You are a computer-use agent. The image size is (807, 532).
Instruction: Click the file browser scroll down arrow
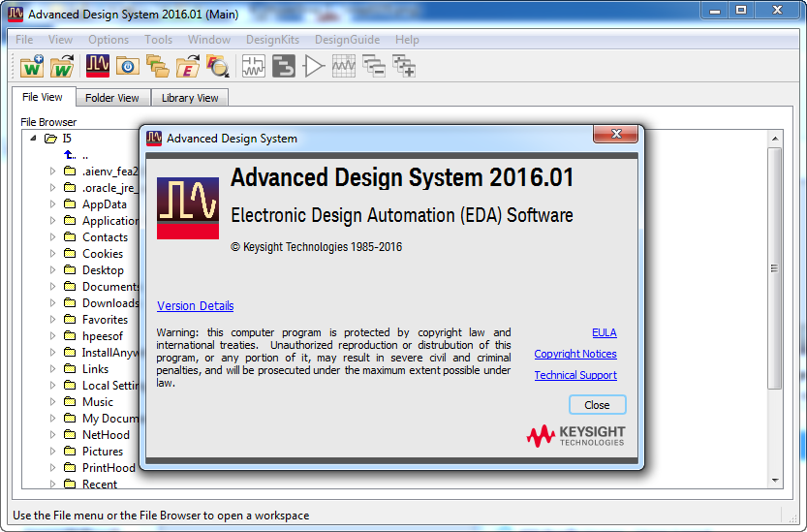[775, 481]
